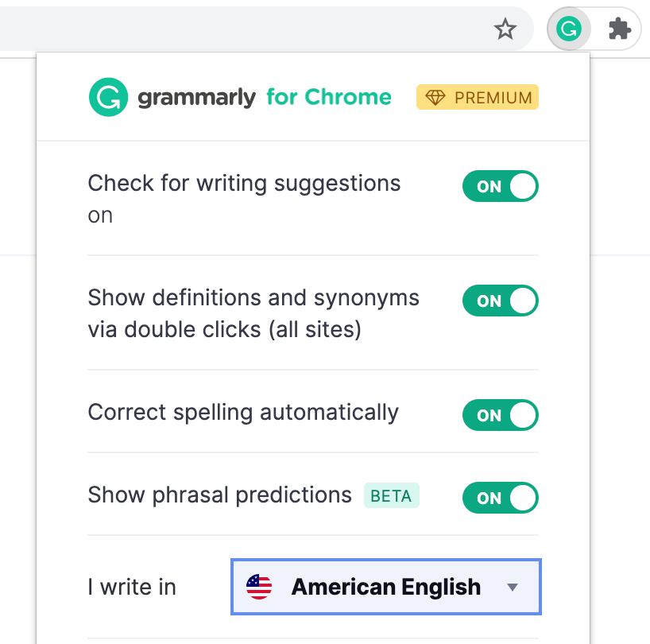The width and height of the screenshot is (650, 644).
Task: Click the BETA badge label
Action: (391, 496)
